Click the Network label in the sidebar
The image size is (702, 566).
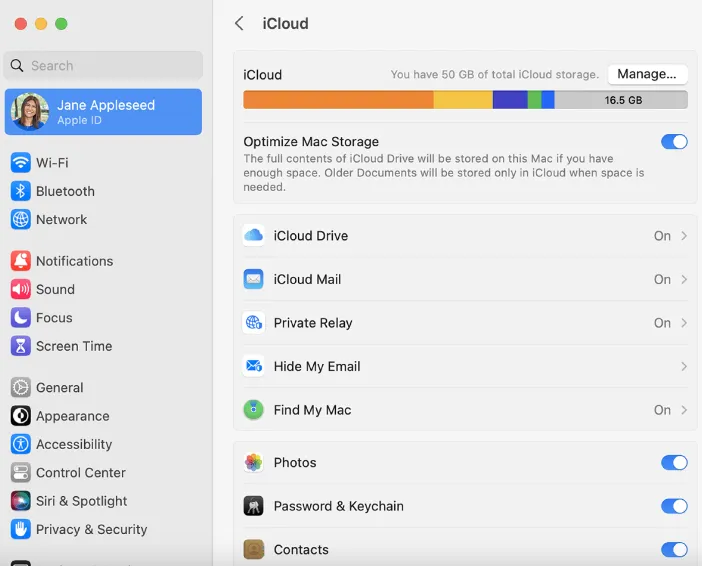pos(61,219)
